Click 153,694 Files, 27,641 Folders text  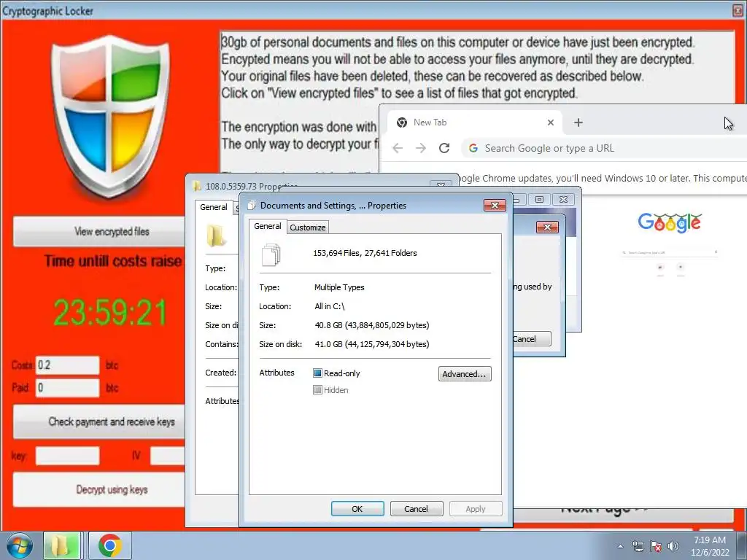365,253
